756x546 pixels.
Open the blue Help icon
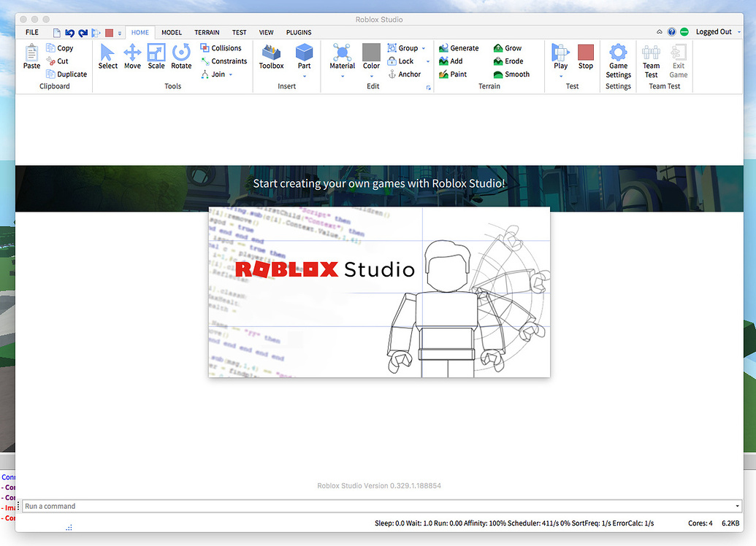[x=671, y=32]
